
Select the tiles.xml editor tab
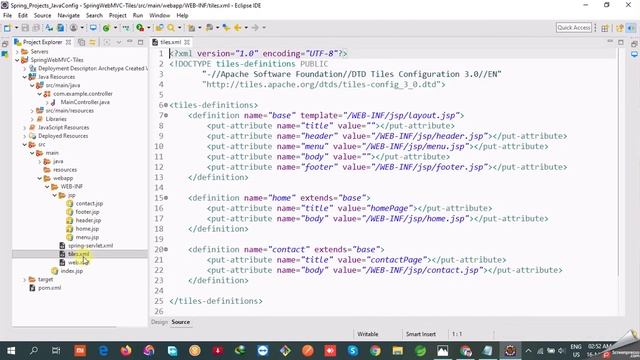170,42
